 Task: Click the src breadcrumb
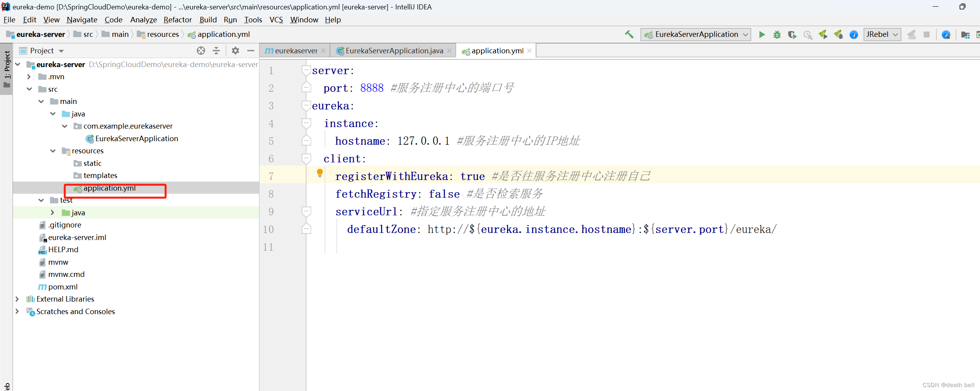tap(84, 34)
